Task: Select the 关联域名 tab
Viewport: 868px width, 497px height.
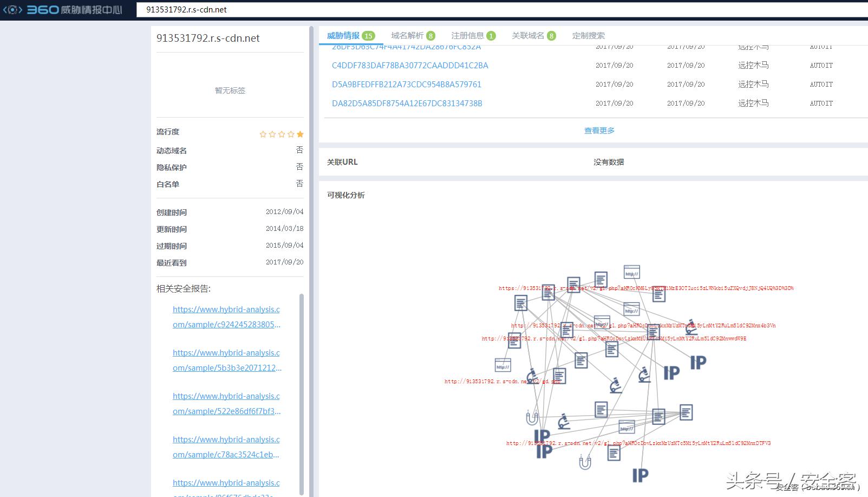Action: [x=528, y=36]
